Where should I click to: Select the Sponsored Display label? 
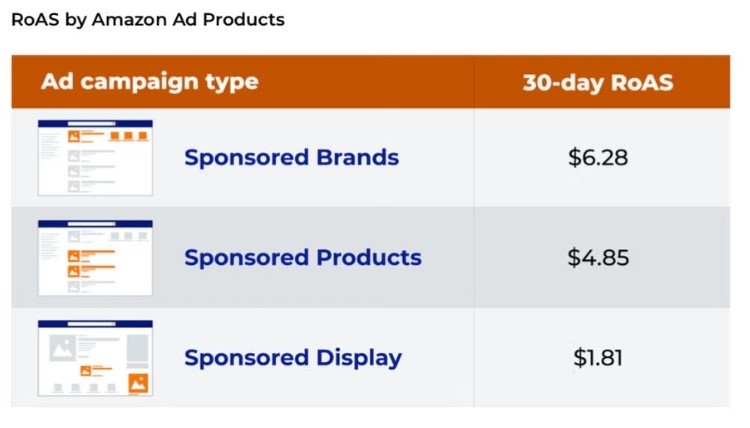click(x=293, y=358)
